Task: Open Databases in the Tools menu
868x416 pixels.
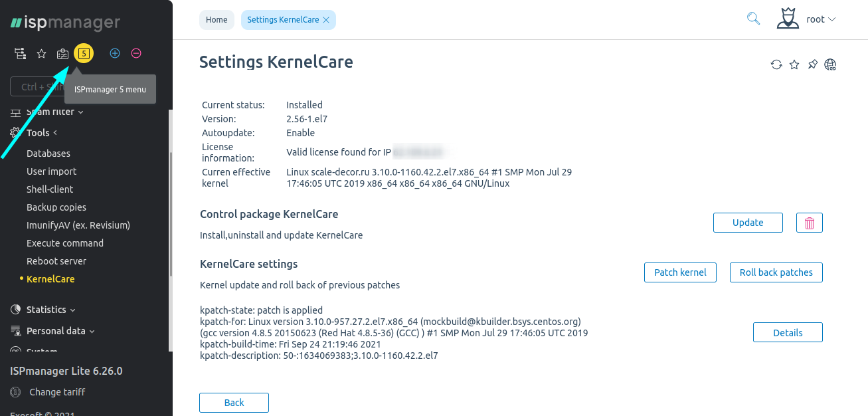Action: (x=48, y=154)
